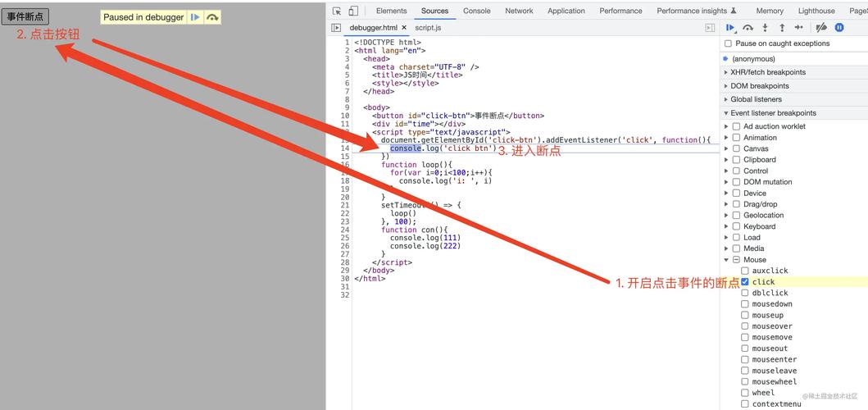Image resolution: width=868 pixels, height=410 pixels.
Task: Enable the mouseleave breakpoint checkbox
Action: (x=745, y=370)
